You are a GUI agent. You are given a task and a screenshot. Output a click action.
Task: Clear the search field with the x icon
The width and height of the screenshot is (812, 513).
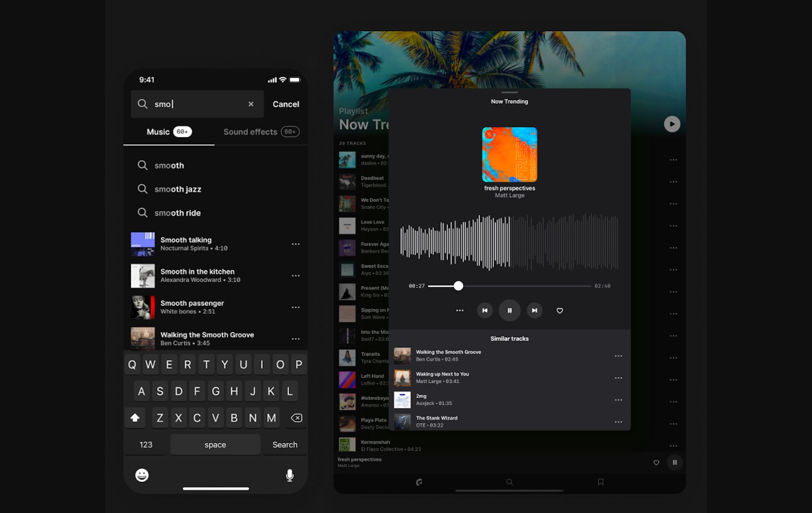[250, 104]
